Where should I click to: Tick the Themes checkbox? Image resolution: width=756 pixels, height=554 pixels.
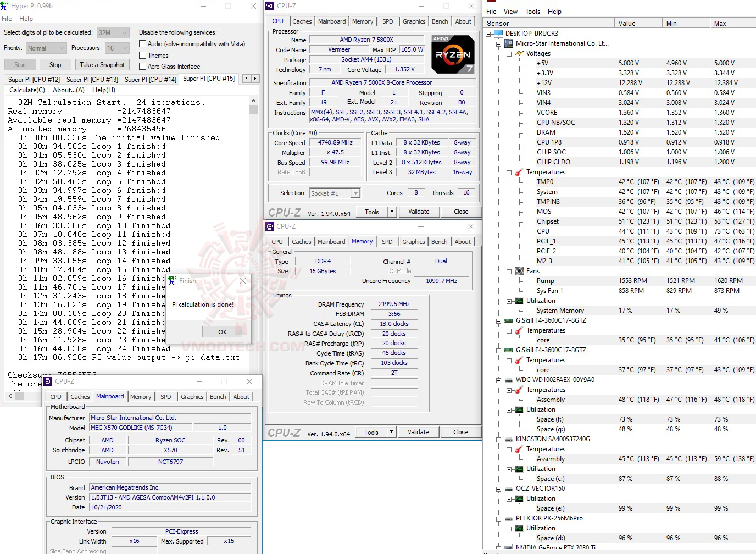pyautogui.click(x=143, y=56)
